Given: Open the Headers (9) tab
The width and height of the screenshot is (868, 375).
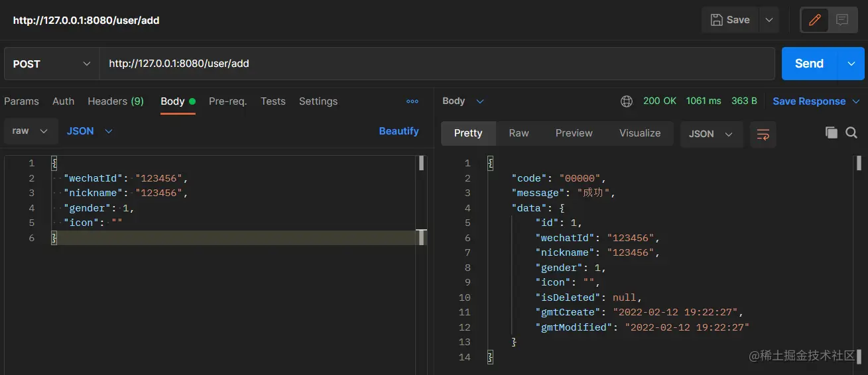Looking at the screenshot, I should tap(115, 101).
